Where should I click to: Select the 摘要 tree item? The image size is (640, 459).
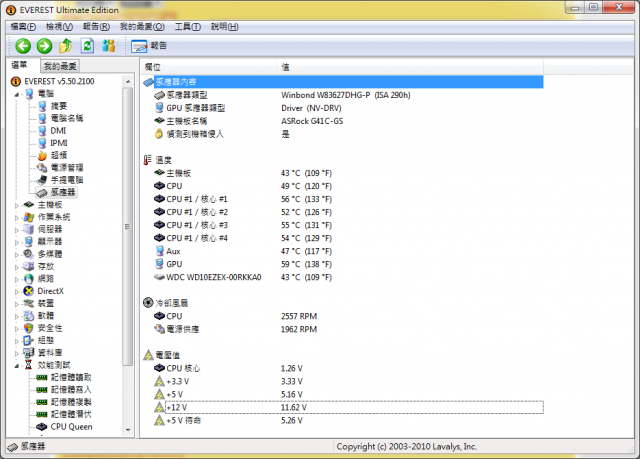tap(59, 106)
